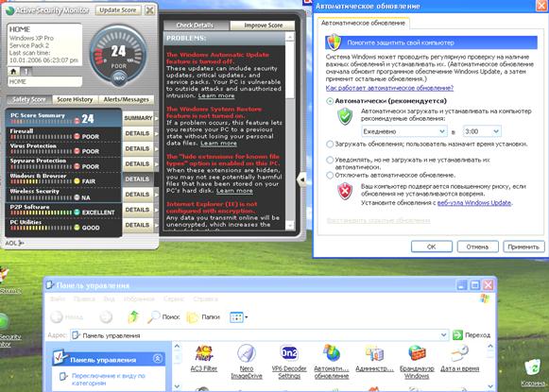This screenshot has height=392, width=549.
Task: Select Загружать обновления radio option
Action: point(330,144)
